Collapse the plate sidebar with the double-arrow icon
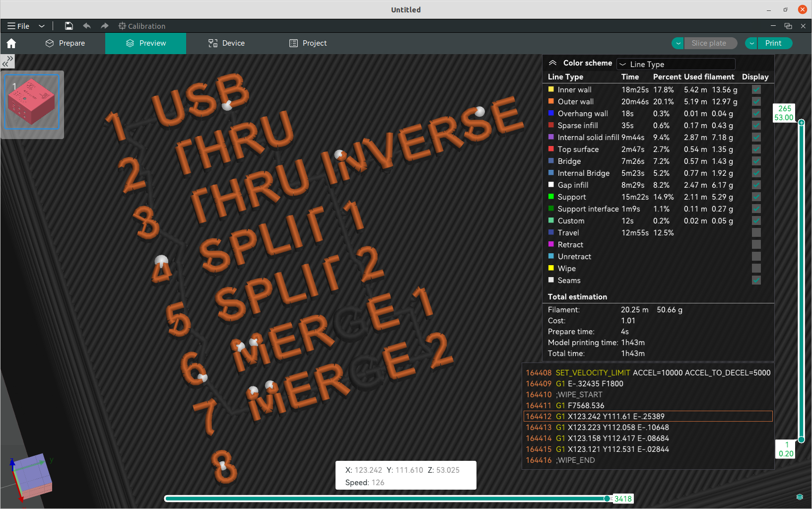This screenshot has height=509, width=812. coord(7,61)
